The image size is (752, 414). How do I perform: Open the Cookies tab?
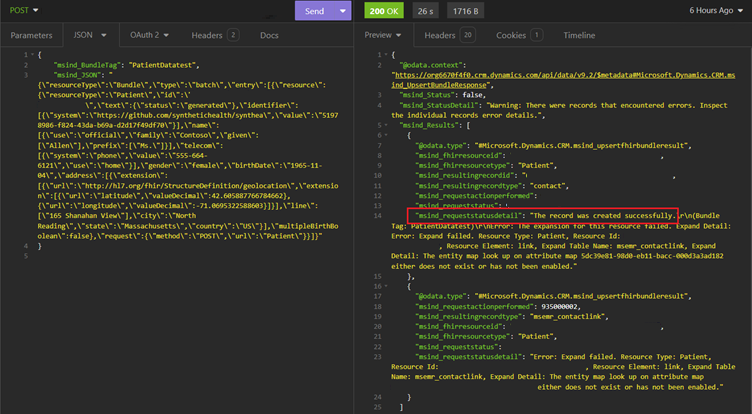pos(518,35)
